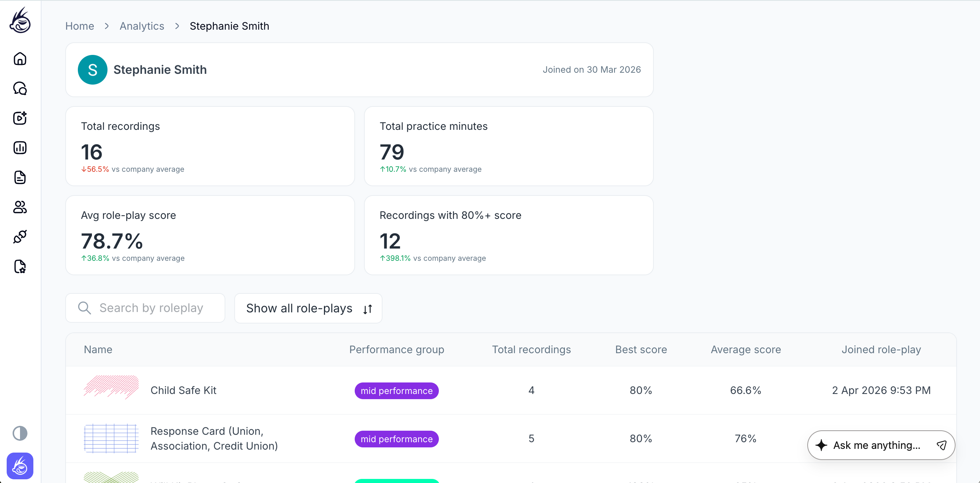Open the integrations plug sidebar icon

click(20, 237)
